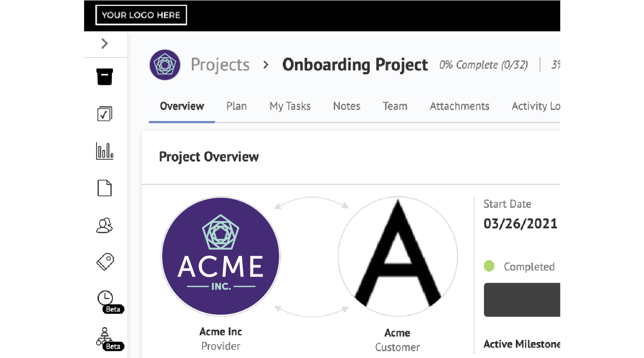Open the org hierarchy Beta icon

(x=105, y=336)
